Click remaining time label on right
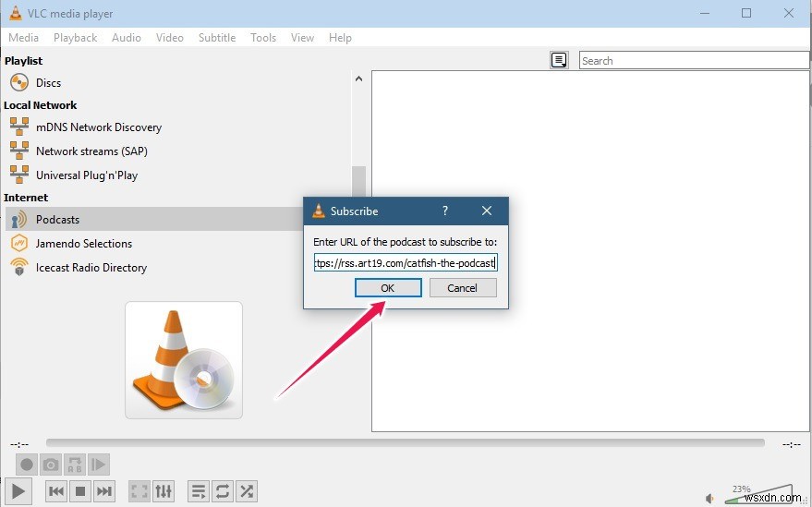812x507 pixels. tap(792, 444)
